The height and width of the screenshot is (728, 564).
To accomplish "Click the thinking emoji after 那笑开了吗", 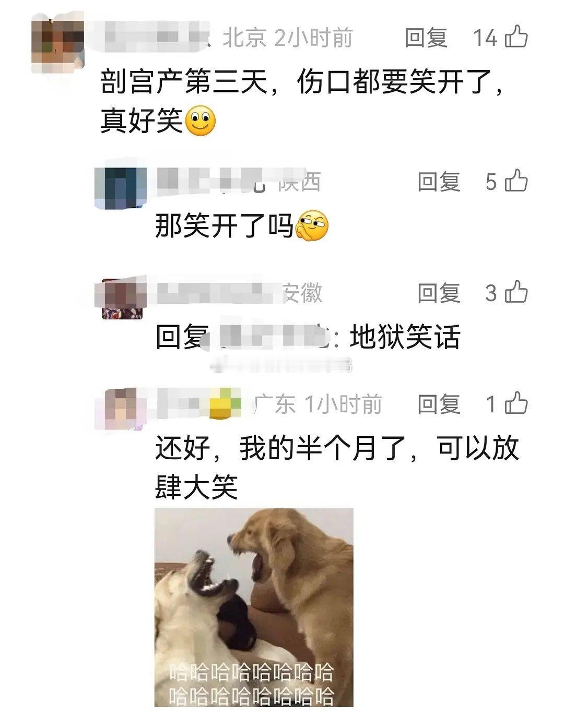I will 312,225.
